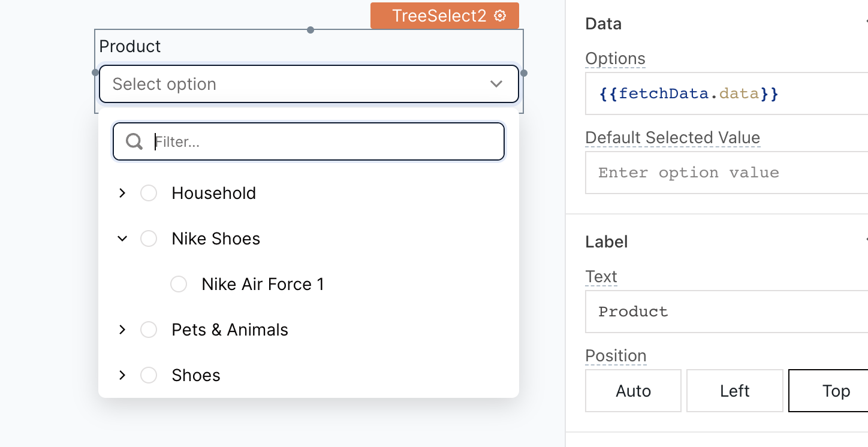Expand the Shoes tree node
The height and width of the screenshot is (447, 868).
pyautogui.click(x=122, y=375)
